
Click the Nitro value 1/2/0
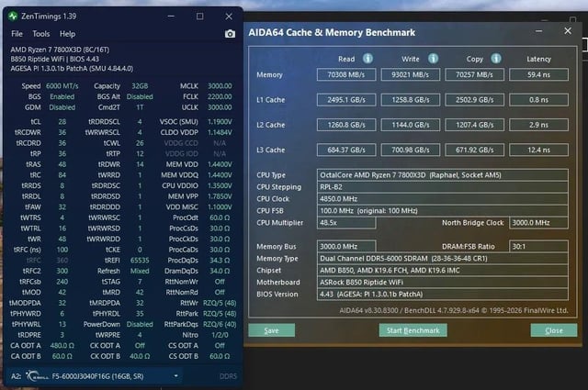pos(220,335)
